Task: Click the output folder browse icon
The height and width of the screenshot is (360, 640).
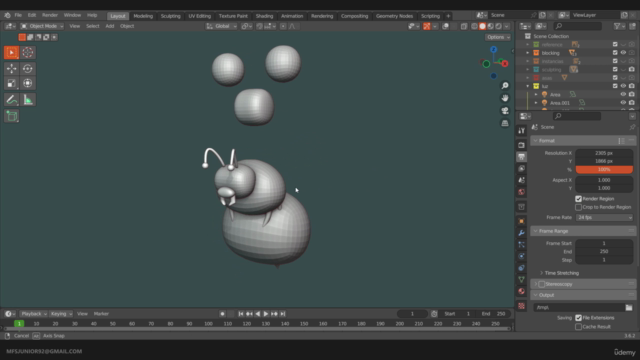Action: (x=629, y=307)
